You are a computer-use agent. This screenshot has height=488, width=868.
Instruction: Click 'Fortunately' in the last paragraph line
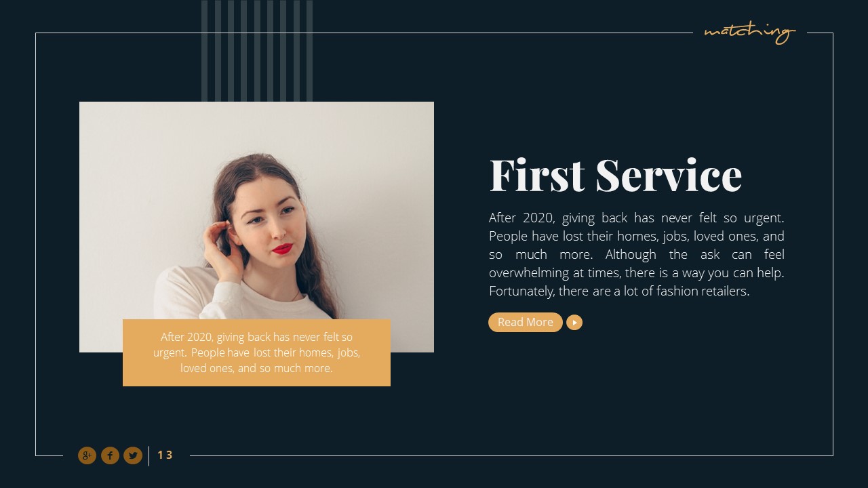click(x=521, y=291)
